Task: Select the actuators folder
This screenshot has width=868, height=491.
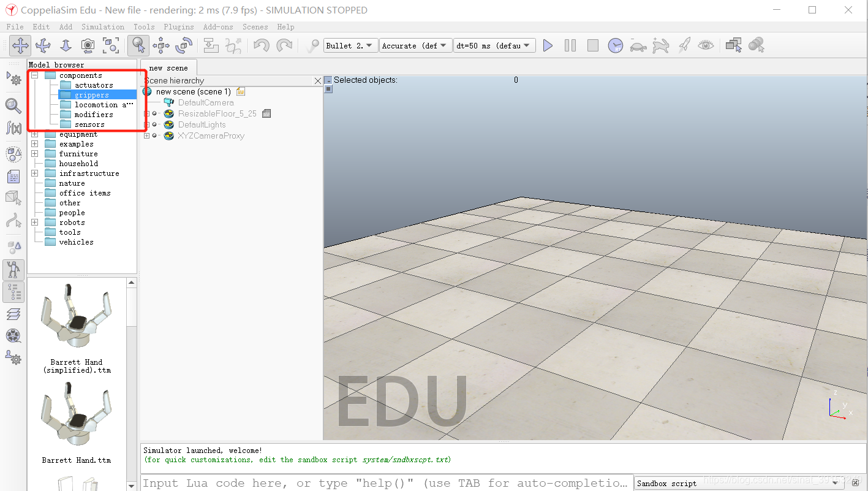Action: tap(94, 85)
